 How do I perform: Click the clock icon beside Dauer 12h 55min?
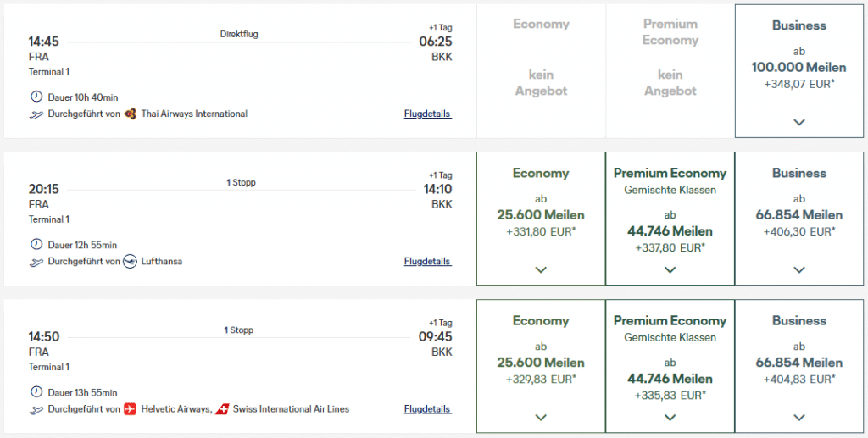[36, 244]
